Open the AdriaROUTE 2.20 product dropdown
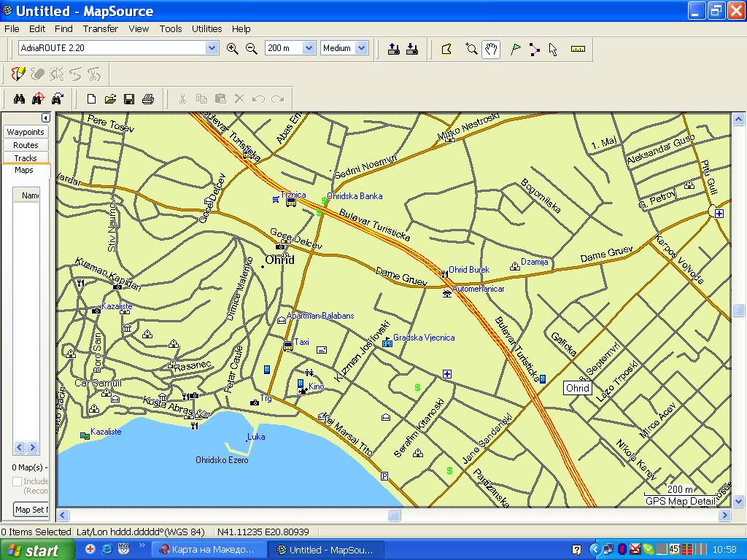This screenshot has height=560, width=747. click(x=212, y=48)
